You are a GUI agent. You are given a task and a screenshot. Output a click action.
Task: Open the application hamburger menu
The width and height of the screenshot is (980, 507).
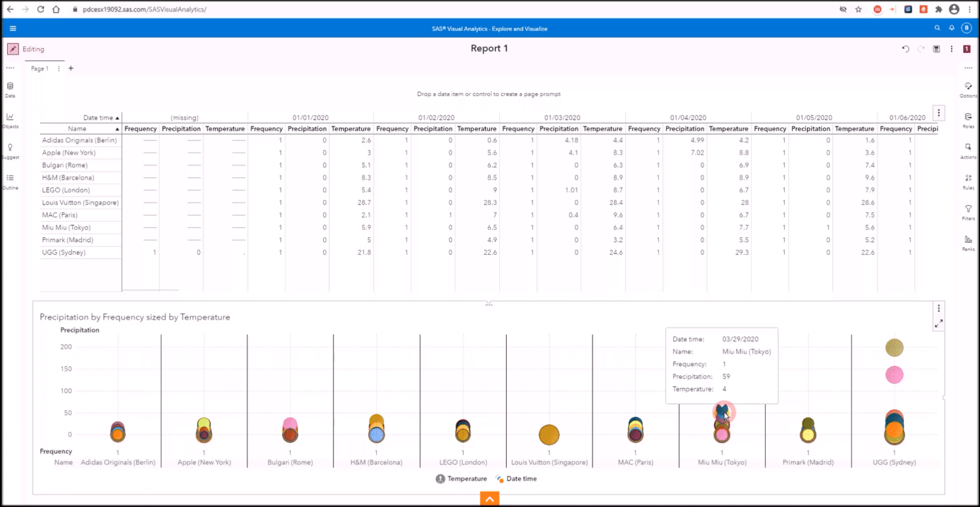coord(12,28)
